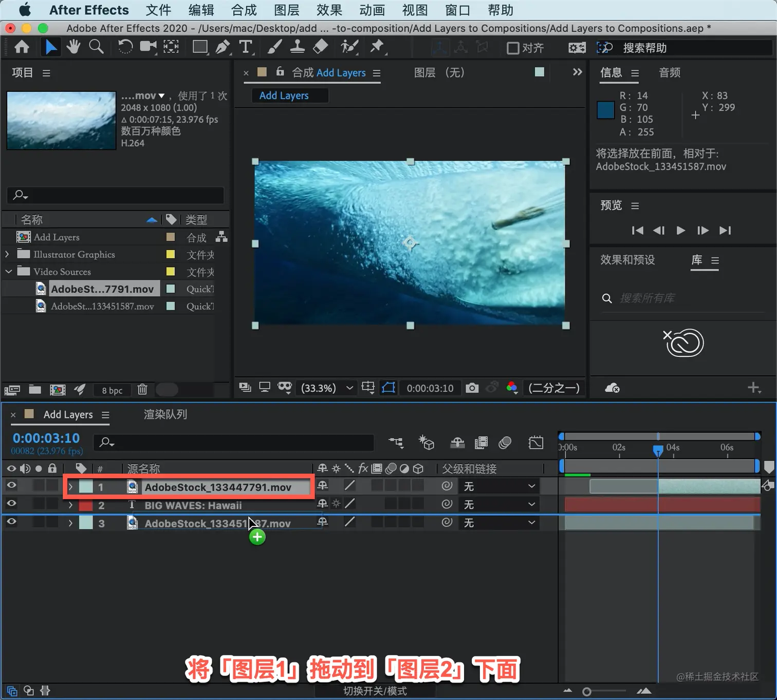Select the Hand tool in toolbar
The height and width of the screenshot is (700, 777).
point(73,47)
